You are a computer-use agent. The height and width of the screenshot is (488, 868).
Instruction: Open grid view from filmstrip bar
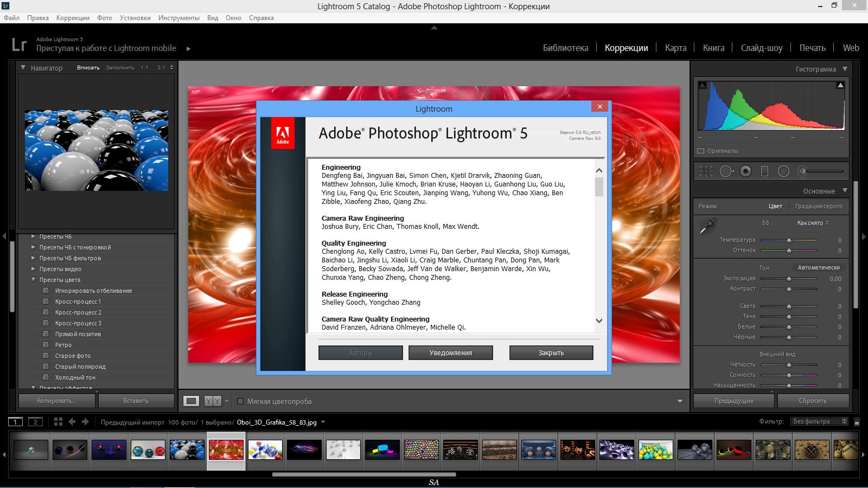(x=58, y=422)
